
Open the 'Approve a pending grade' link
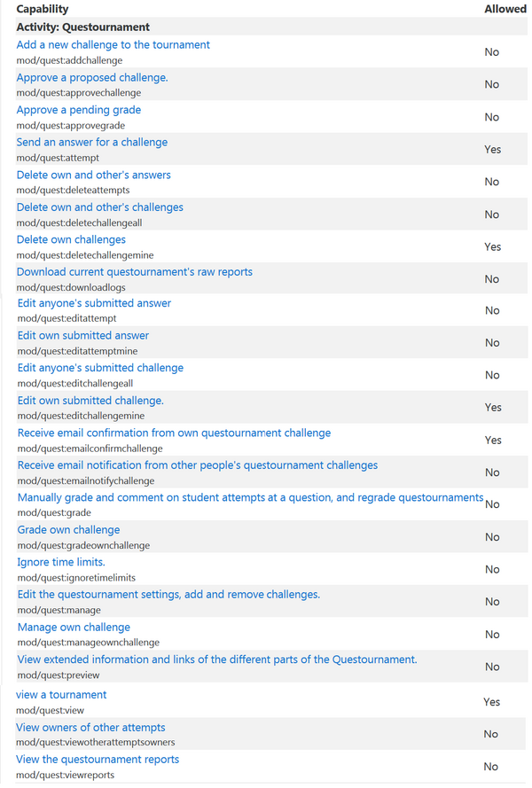(78, 110)
